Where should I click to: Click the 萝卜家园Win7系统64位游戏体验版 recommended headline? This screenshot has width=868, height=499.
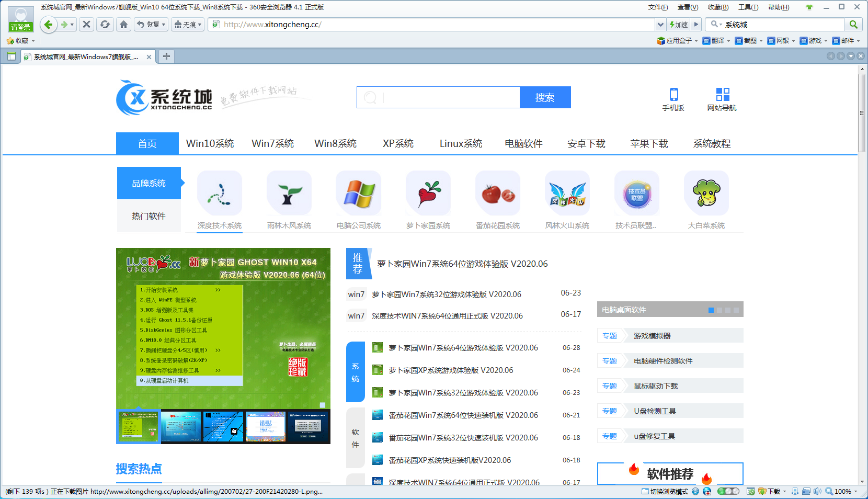coord(462,264)
